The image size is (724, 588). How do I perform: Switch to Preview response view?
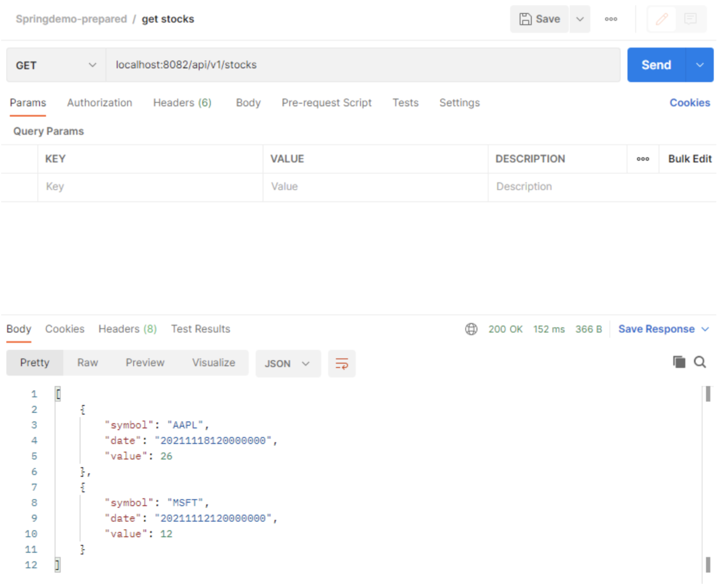click(145, 363)
